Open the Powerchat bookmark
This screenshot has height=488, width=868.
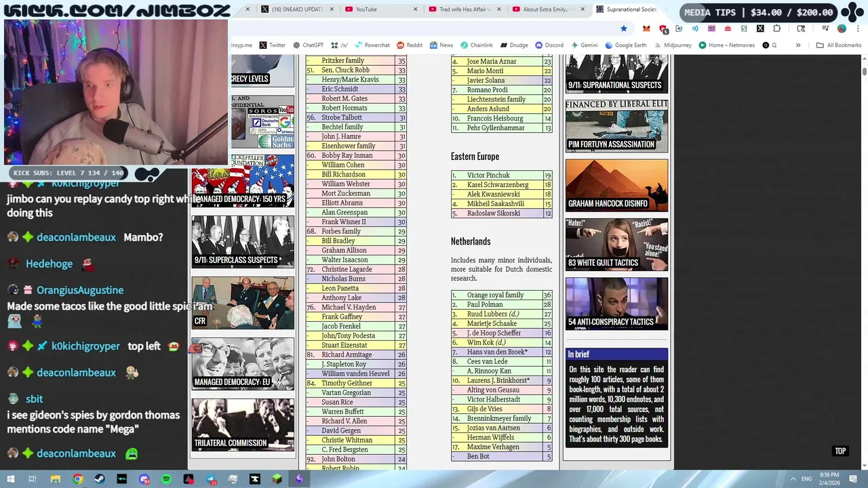372,45
